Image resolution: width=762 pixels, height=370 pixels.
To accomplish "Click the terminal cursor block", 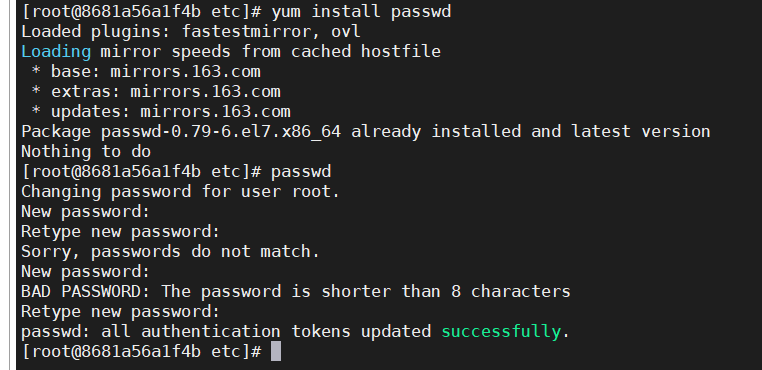I will tap(276, 351).
